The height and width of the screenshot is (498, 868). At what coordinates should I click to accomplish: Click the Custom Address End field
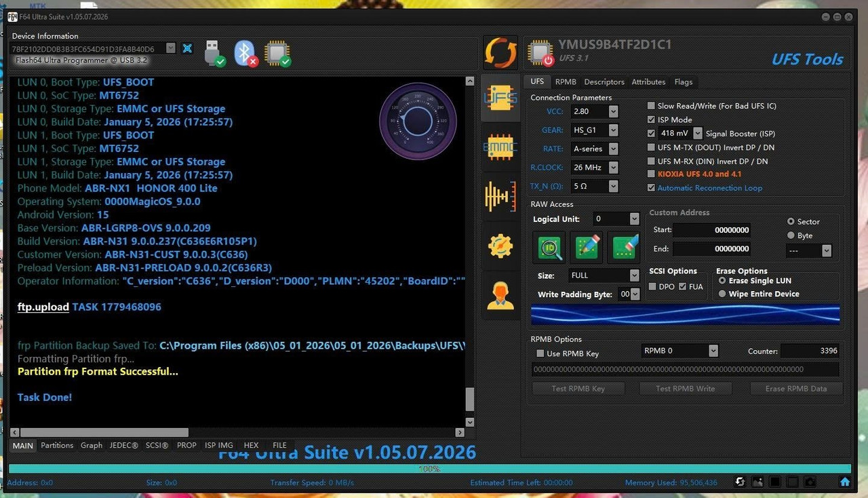coord(712,249)
